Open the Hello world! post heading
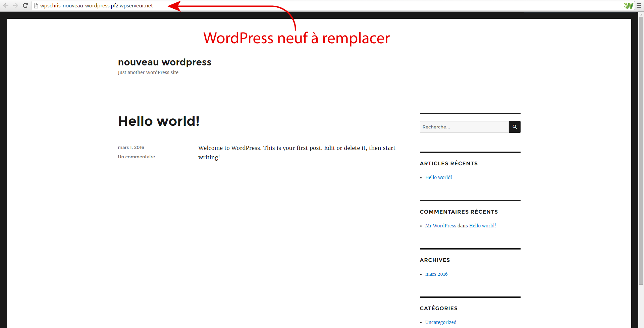The width and height of the screenshot is (644, 328). point(159,121)
